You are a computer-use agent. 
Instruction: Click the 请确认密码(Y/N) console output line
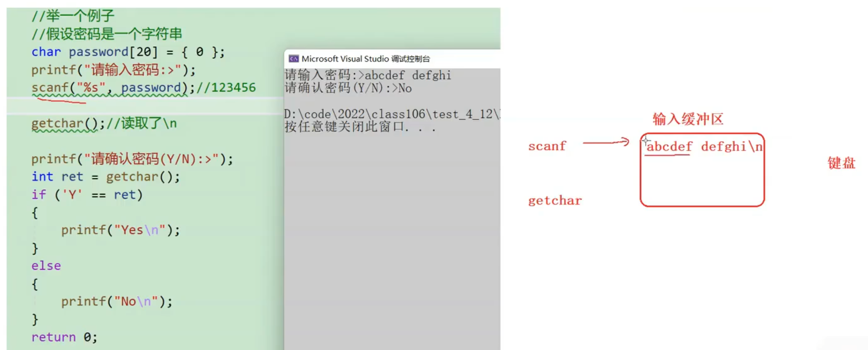348,88
